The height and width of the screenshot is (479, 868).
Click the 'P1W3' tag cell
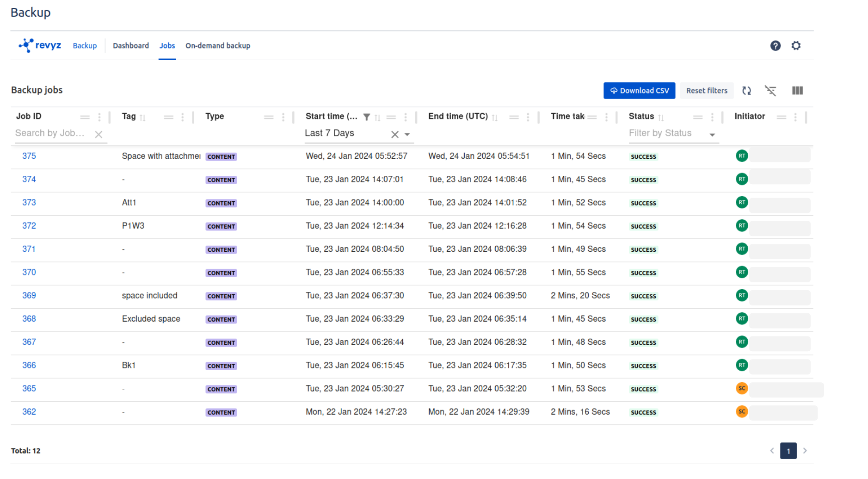pos(133,225)
